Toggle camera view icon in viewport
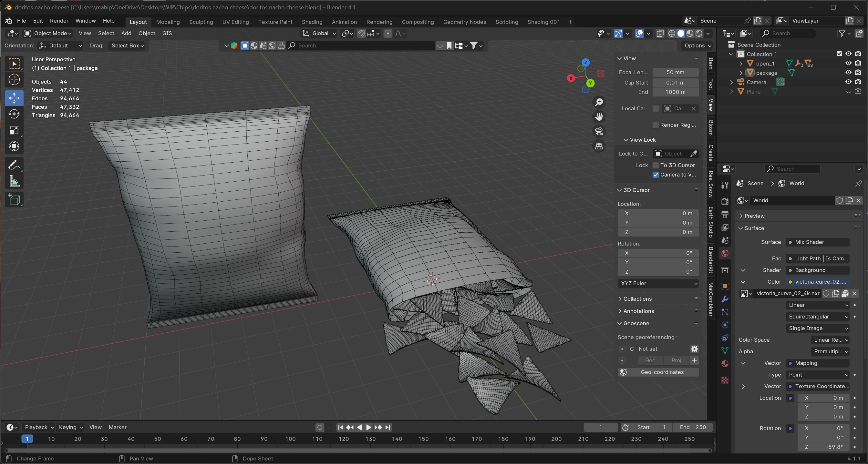868x464 pixels. pos(599,131)
